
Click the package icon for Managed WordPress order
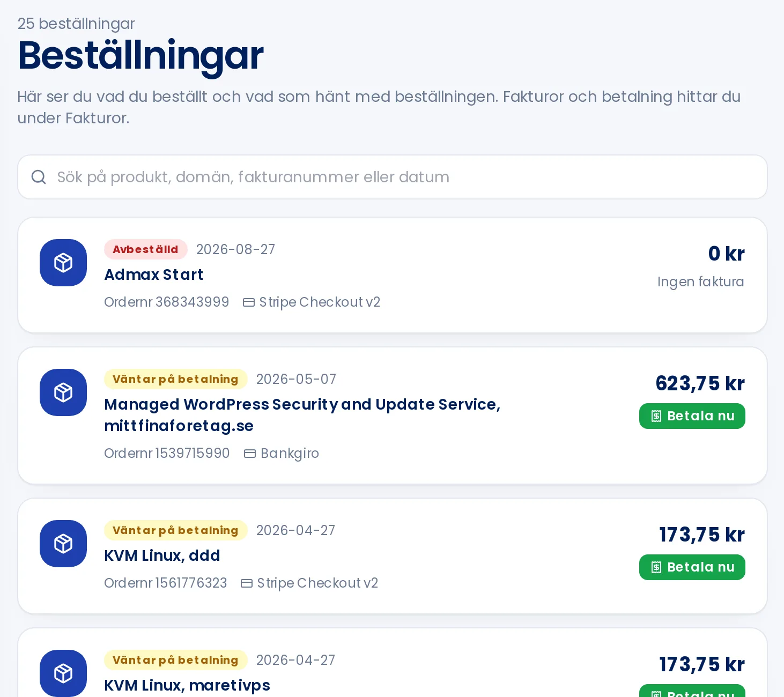(63, 392)
